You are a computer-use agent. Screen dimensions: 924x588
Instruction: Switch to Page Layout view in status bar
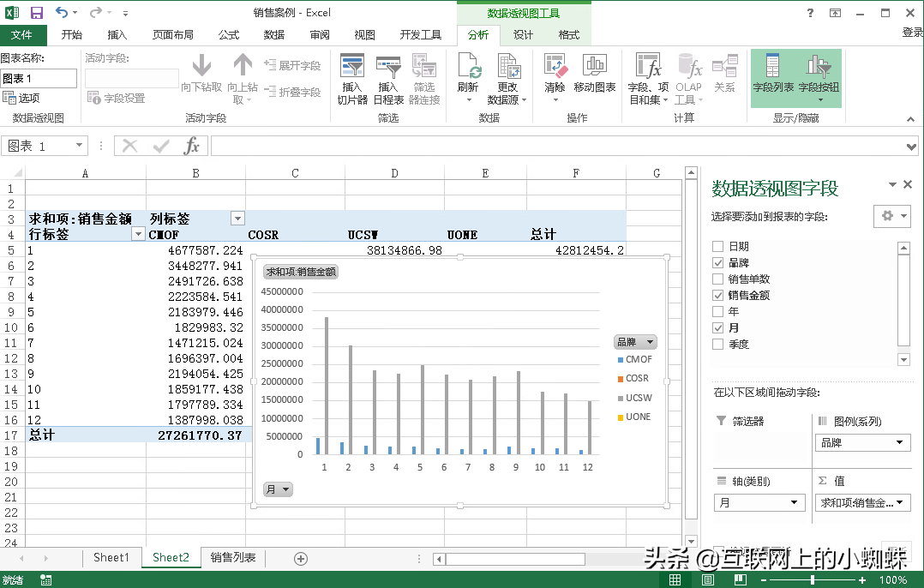tap(708, 579)
